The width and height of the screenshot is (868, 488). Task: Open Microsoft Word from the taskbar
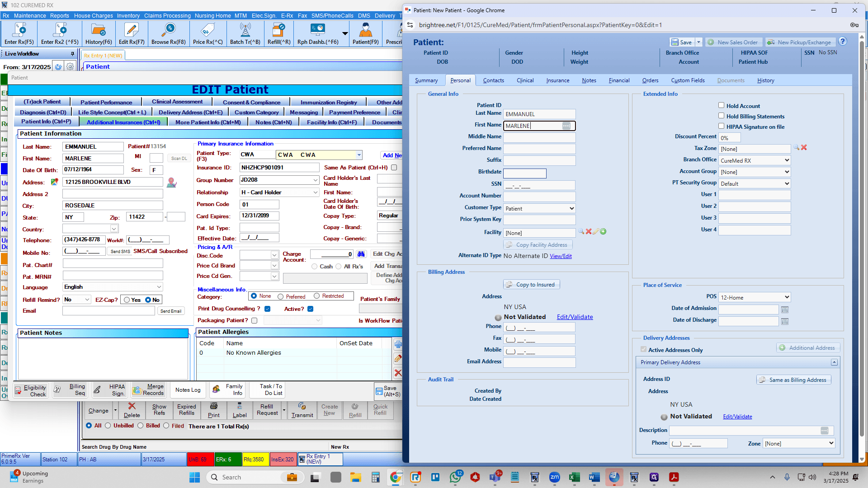(594, 477)
